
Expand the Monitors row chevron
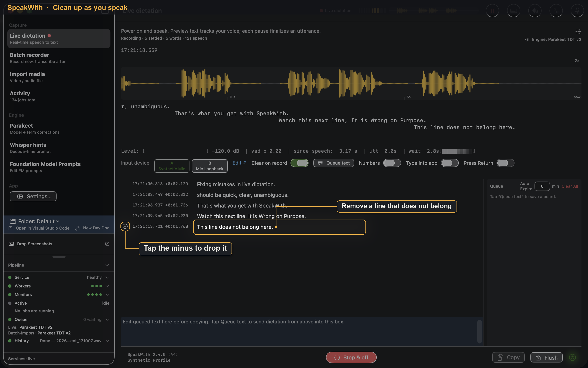tap(107, 294)
